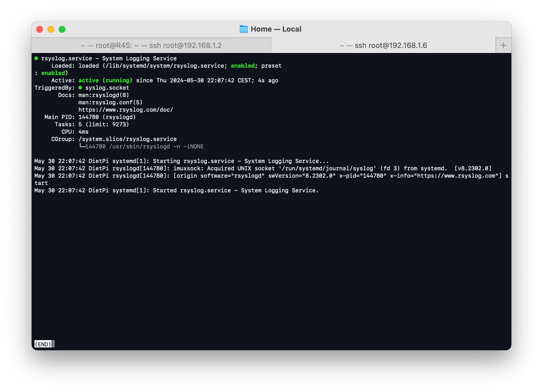The image size is (543, 392).
Task: Click the man:rsyslogd(8) docs entry
Action: point(104,95)
